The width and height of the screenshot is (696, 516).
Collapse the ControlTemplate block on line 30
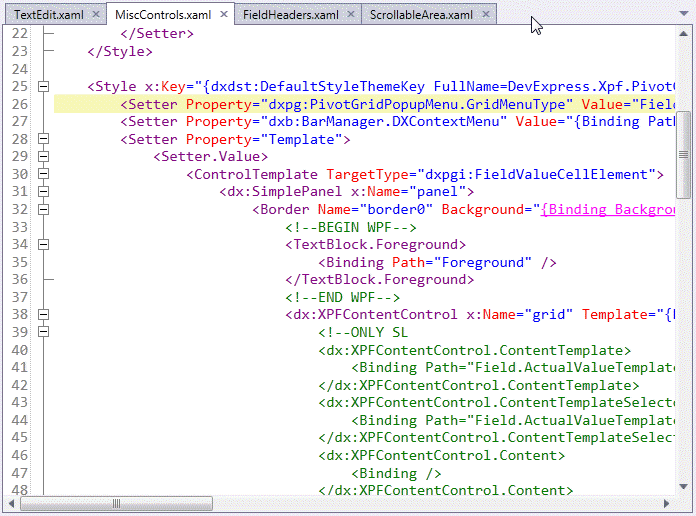pos(44,174)
